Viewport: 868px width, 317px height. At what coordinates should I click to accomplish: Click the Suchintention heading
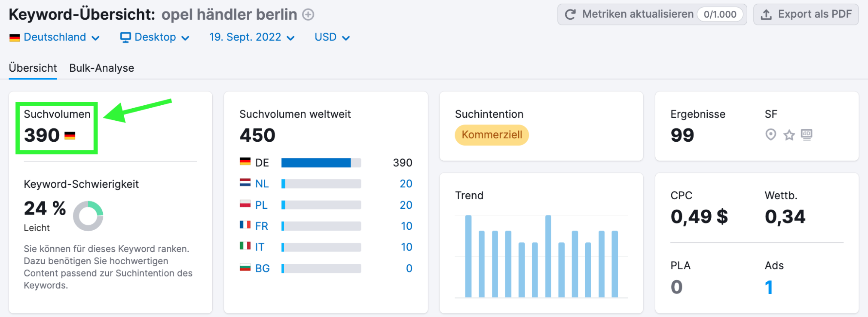point(489,114)
